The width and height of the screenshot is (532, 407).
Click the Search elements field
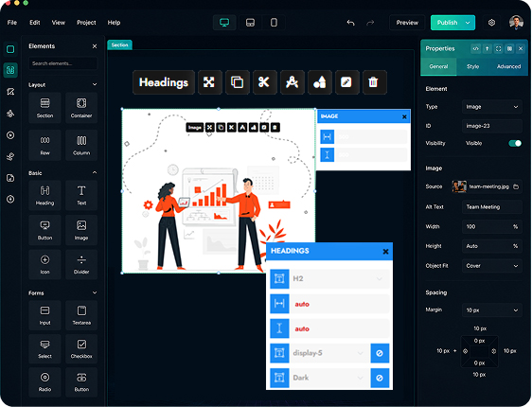pyautogui.click(x=63, y=63)
